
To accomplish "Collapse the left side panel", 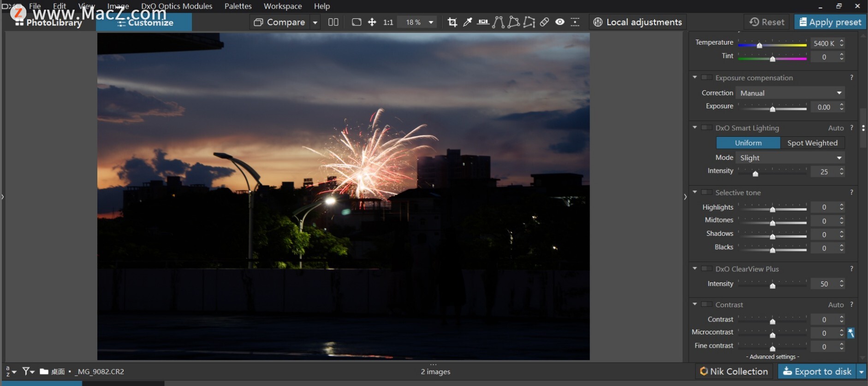I will (x=3, y=197).
